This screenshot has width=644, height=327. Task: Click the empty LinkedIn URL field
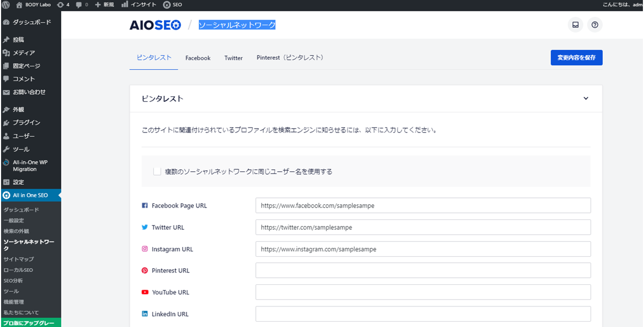coord(423,314)
